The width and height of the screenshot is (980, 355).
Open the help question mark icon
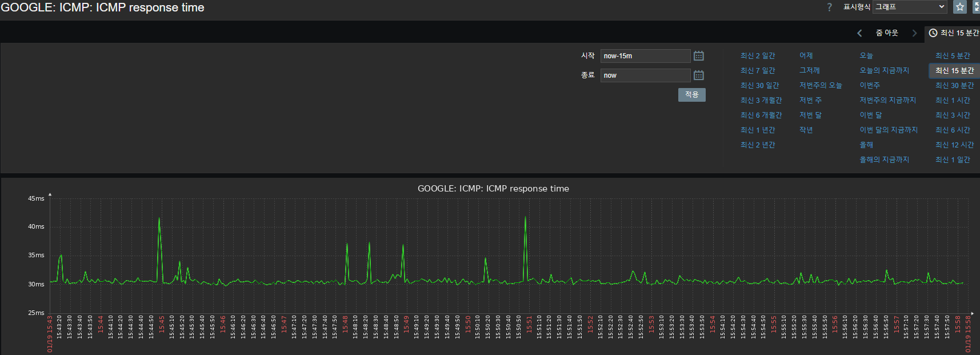(x=829, y=7)
